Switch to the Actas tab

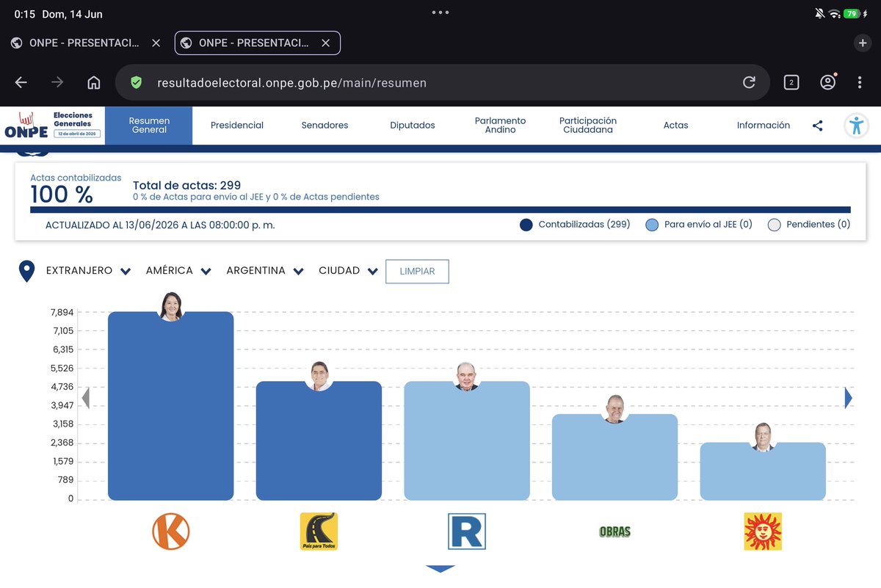(676, 126)
